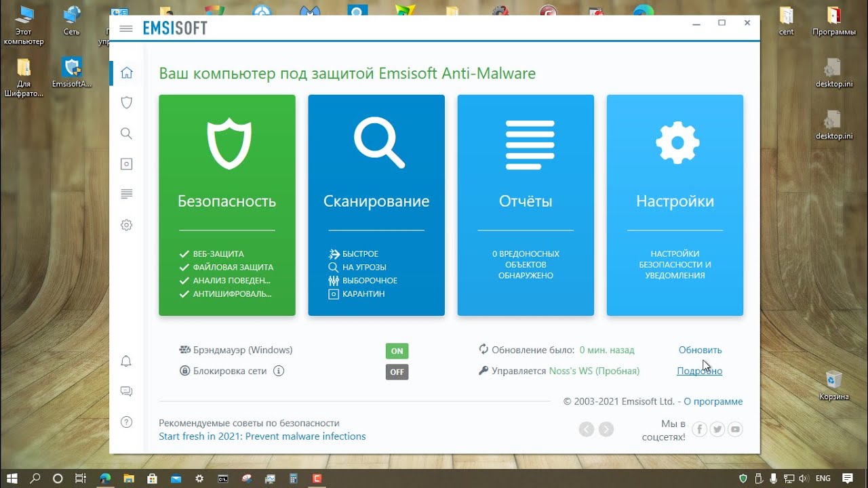Screen dimensions: 868x488
Task: Open Emsisoft Facebook page icon
Action: 699,429
